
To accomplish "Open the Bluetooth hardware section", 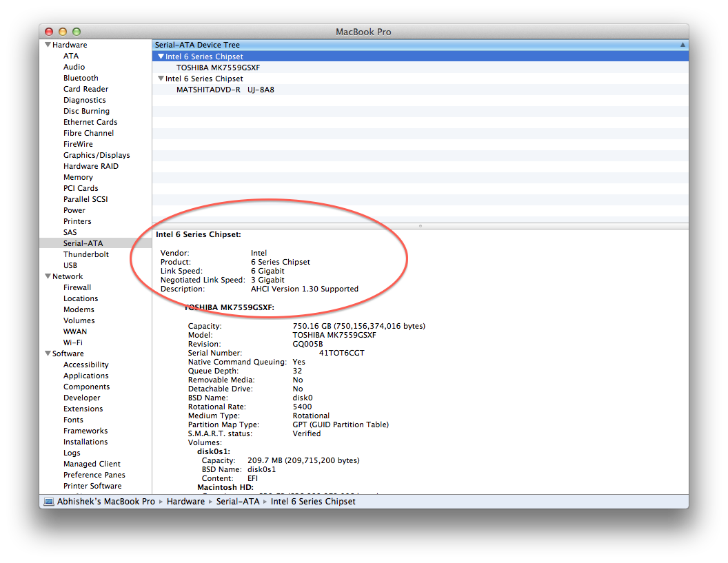I will click(81, 78).
